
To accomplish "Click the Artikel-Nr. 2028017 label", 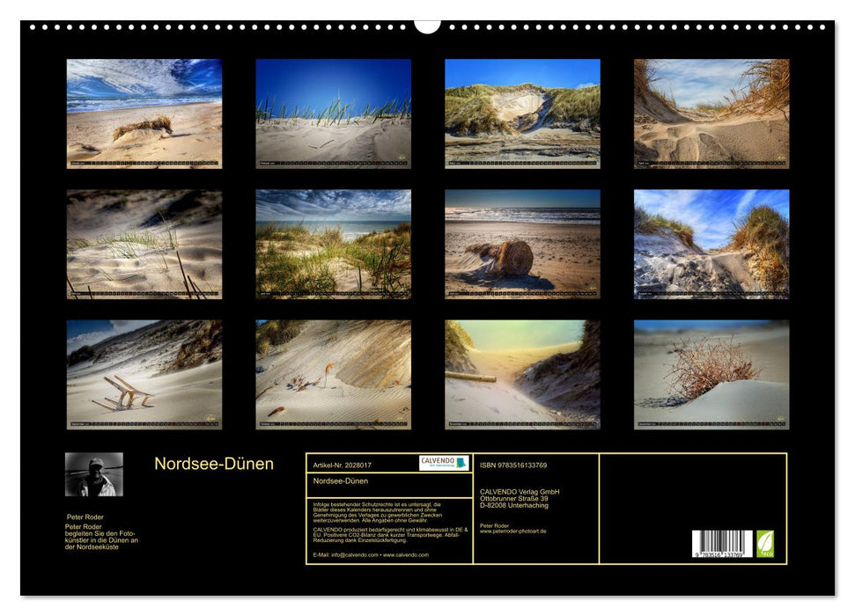I will coord(343,465).
